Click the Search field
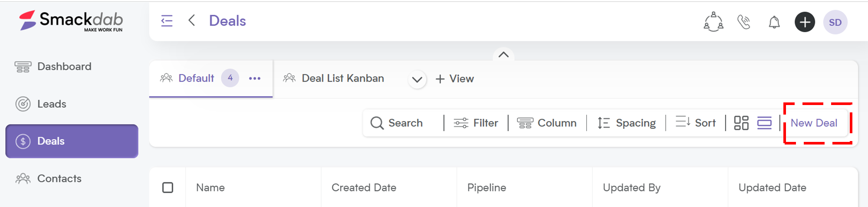 point(403,123)
